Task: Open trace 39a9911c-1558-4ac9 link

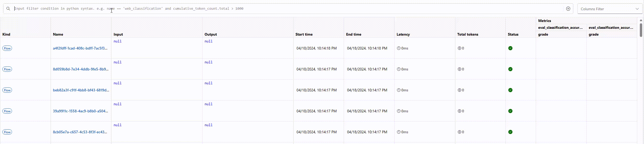Action: [x=80, y=111]
